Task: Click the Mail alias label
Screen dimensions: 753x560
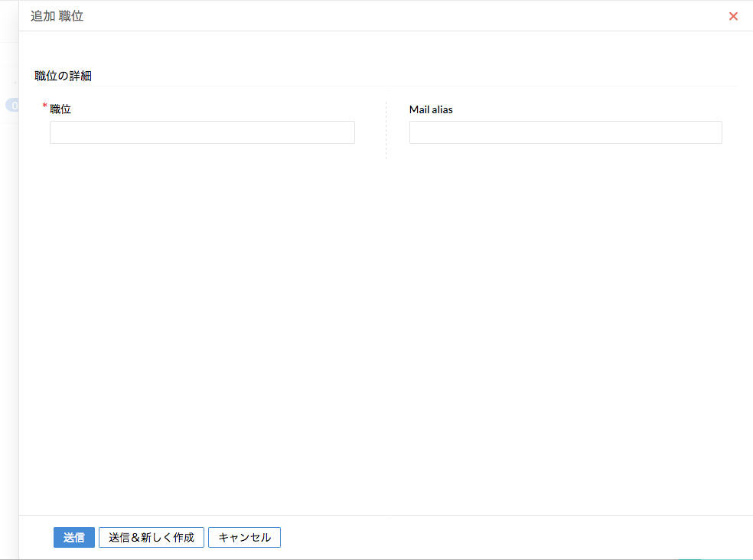Action: pos(431,109)
